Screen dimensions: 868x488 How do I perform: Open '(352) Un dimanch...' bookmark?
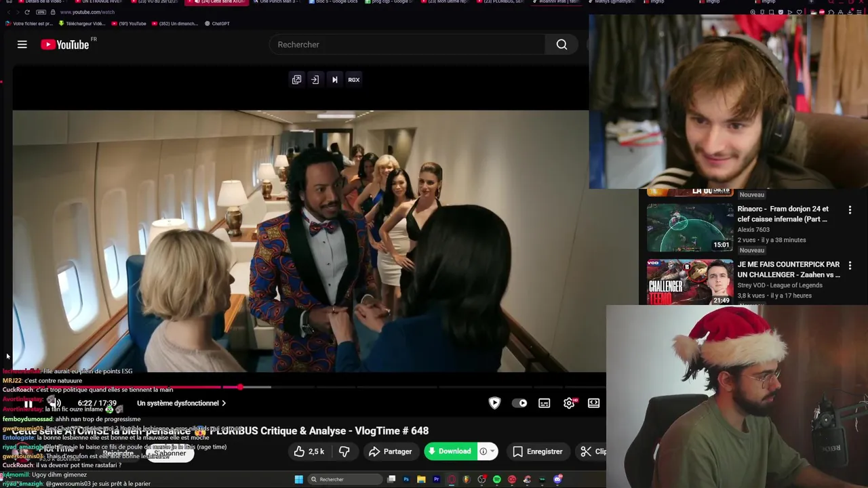point(174,24)
